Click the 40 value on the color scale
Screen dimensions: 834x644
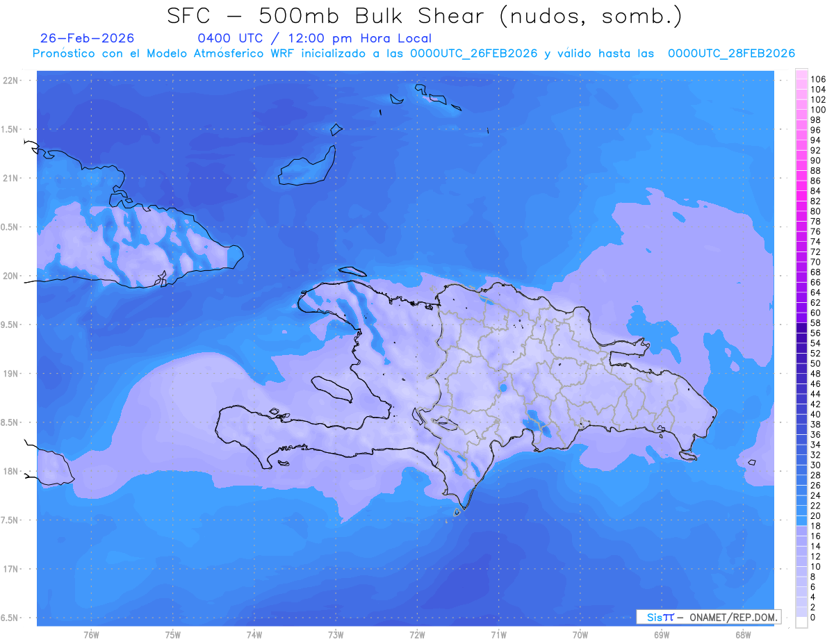[x=816, y=414]
